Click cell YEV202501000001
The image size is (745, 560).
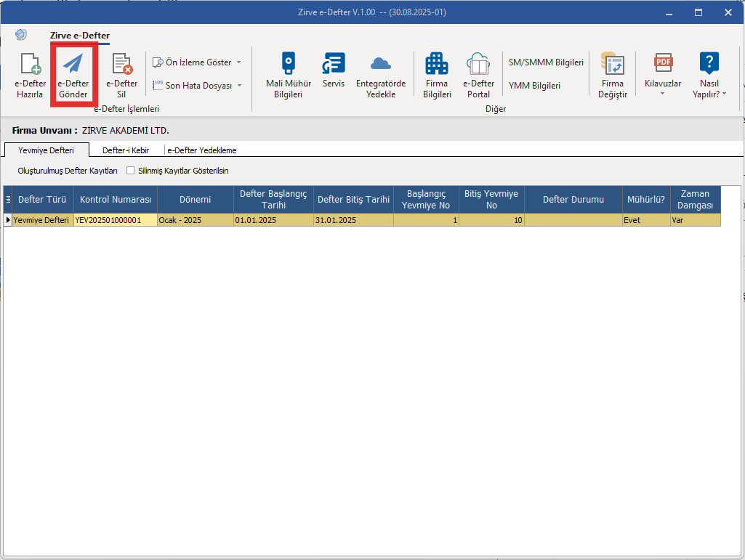click(116, 220)
